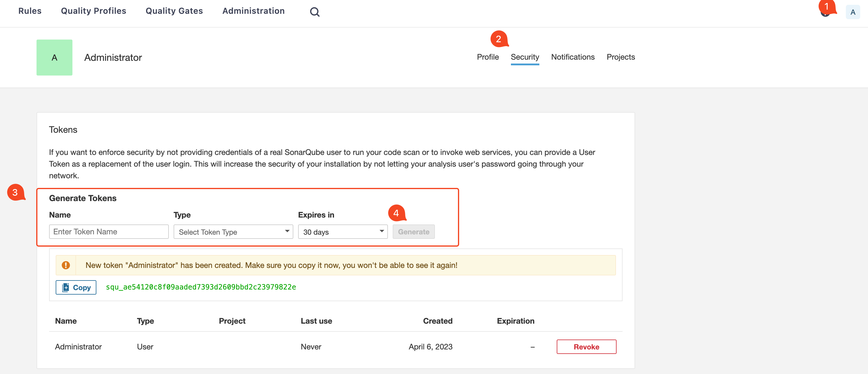868x374 pixels.
Task: Click the green Administrator avatar tile
Action: (54, 57)
